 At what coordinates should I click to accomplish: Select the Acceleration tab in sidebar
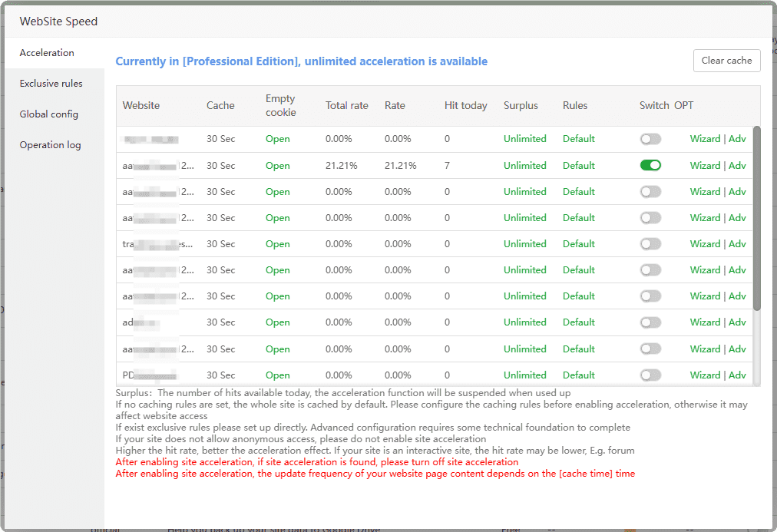(x=47, y=53)
